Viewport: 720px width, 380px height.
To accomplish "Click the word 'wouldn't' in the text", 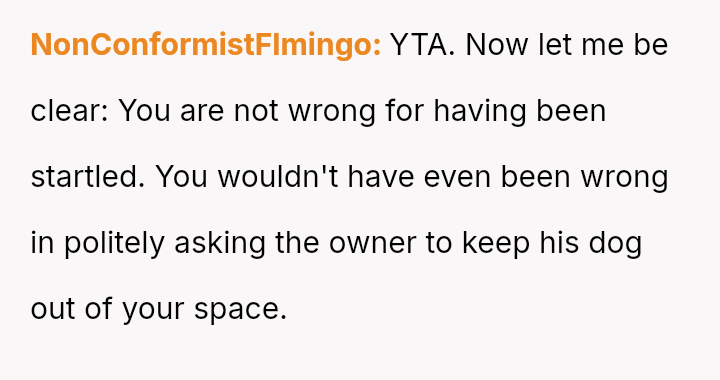I will point(278,177).
